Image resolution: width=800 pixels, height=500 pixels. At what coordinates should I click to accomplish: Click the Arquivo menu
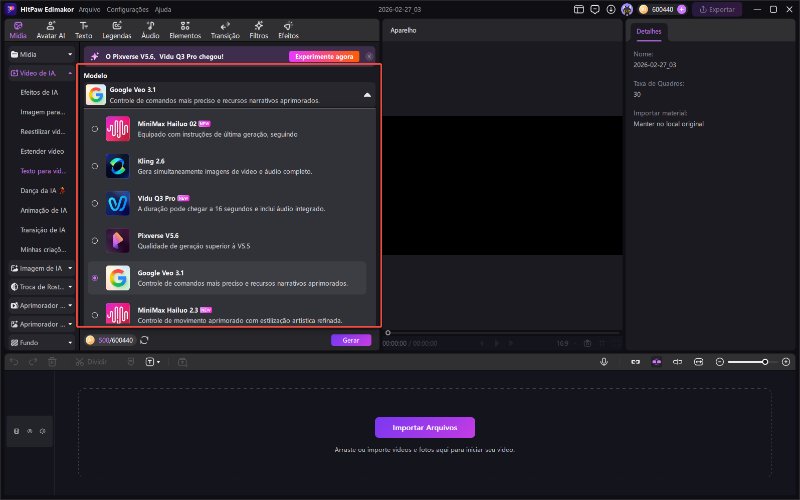tap(89, 9)
